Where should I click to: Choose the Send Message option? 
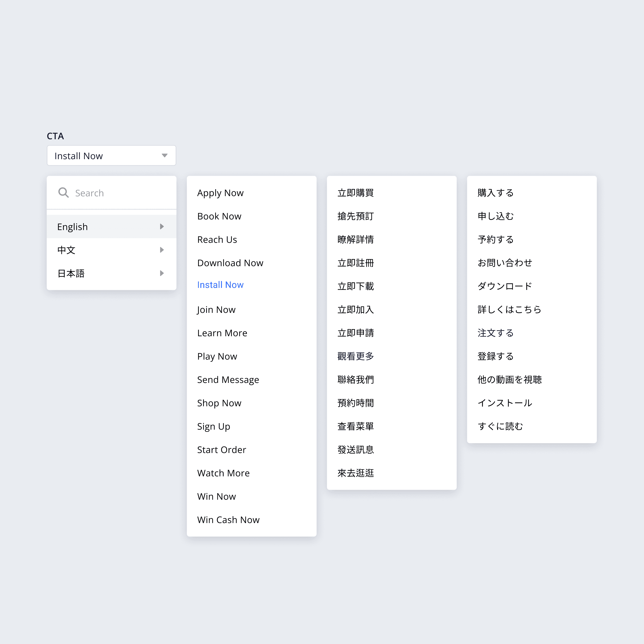[x=228, y=380]
